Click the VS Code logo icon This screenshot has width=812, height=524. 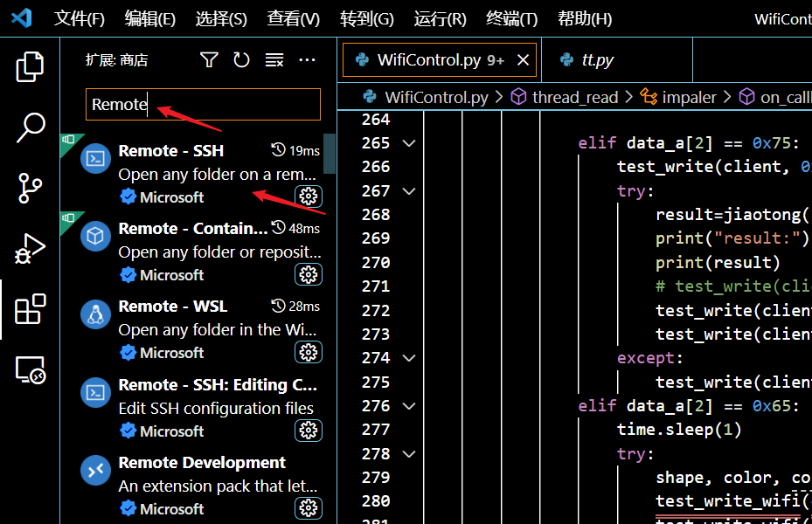[22, 18]
